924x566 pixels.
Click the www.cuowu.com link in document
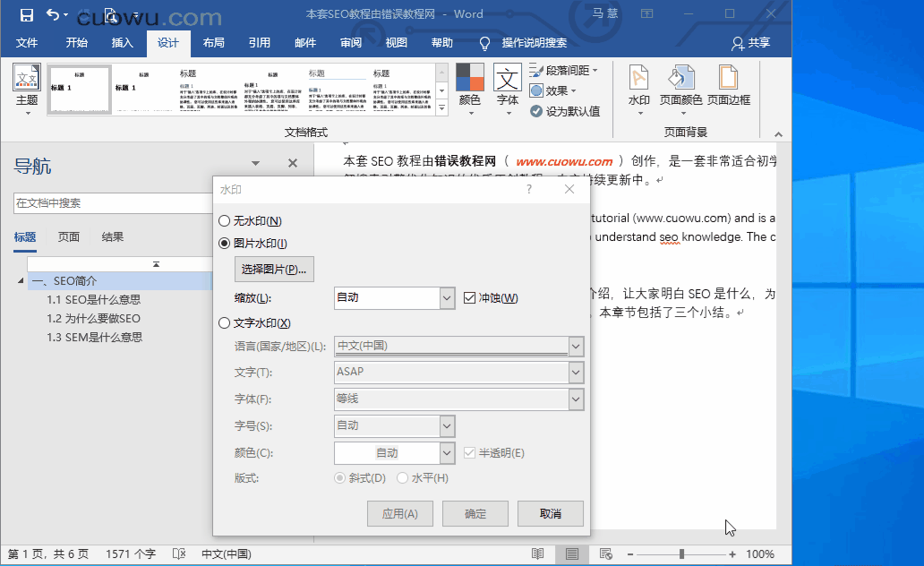point(565,161)
